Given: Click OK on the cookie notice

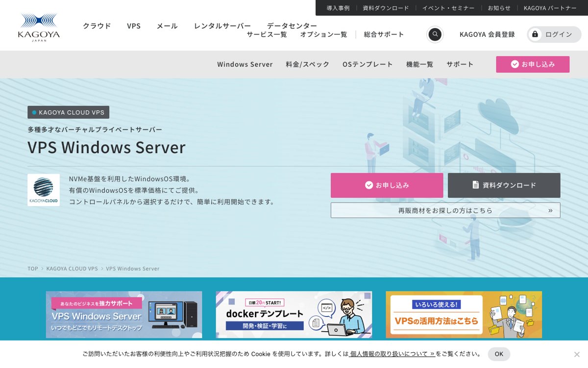Looking at the screenshot, I should [499, 354].
